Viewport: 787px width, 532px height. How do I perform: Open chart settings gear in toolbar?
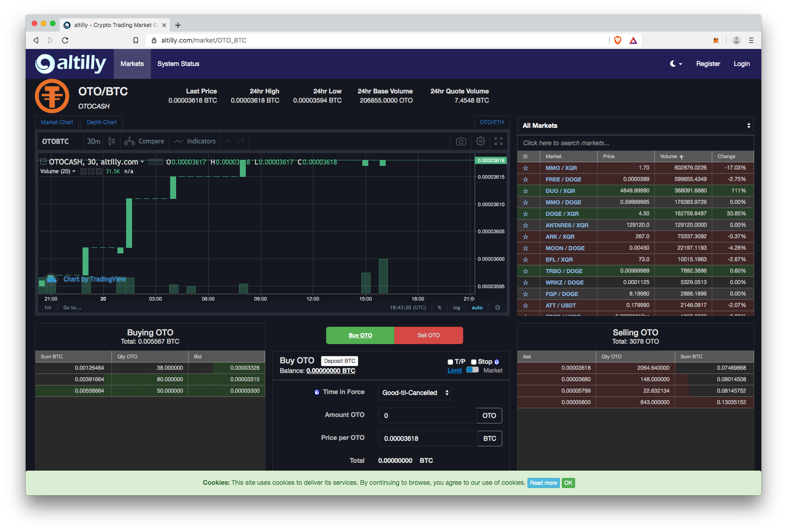click(x=480, y=141)
